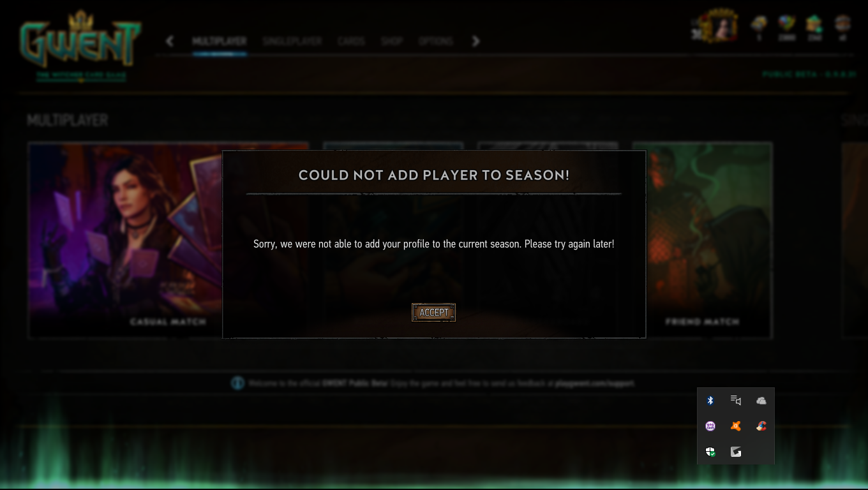Open the CCleaner tray icon
This screenshot has height=490, width=868.
(761, 426)
